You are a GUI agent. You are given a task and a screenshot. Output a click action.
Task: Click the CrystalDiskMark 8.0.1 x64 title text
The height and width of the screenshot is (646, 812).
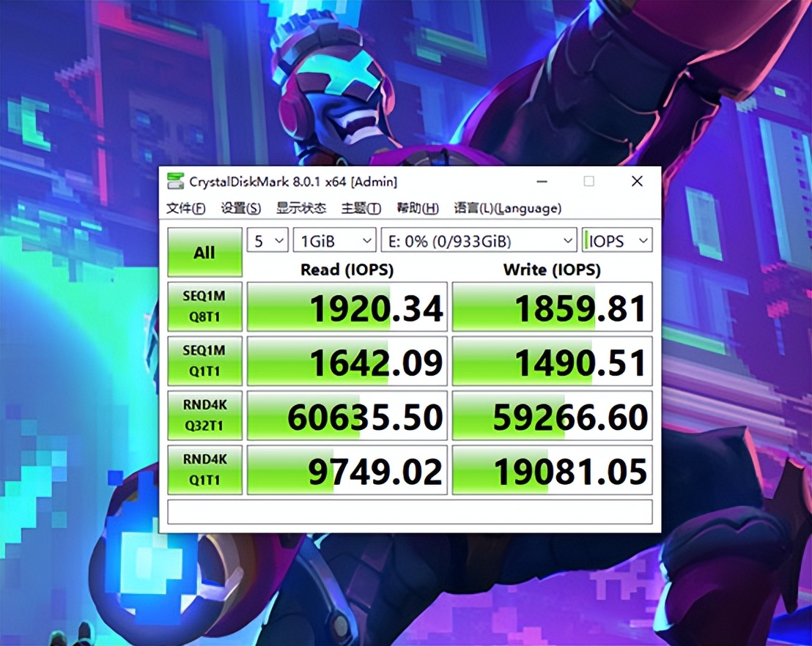tap(293, 182)
